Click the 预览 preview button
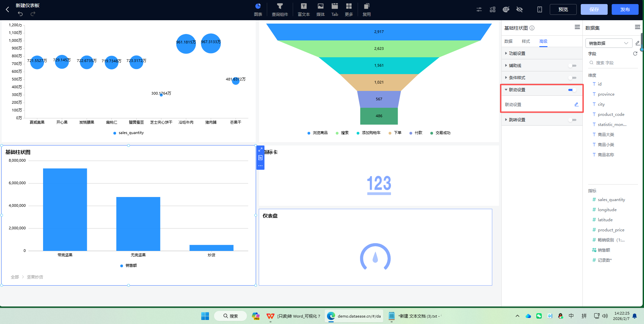 (x=563, y=9)
